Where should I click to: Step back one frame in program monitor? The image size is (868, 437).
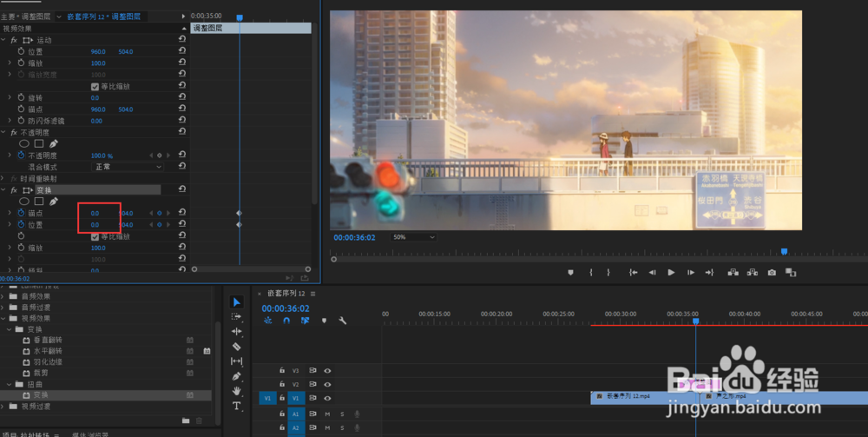click(653, 273)
